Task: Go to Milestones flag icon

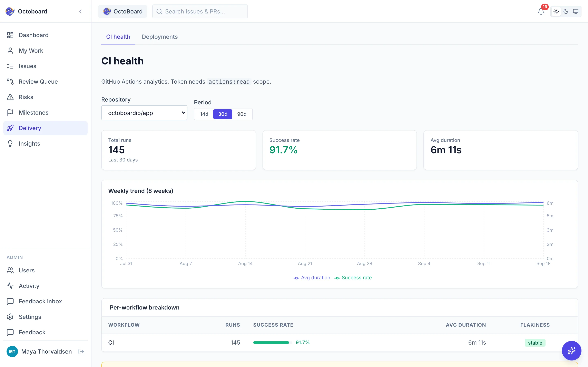Action: click(x=10, y=113)
